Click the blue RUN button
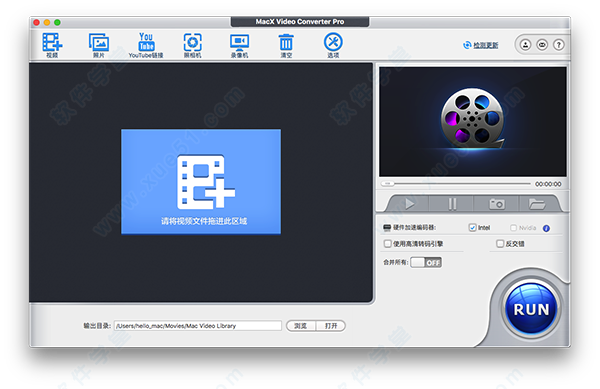Screen dimensions: 600x389 pyautogui.click(x=531, y=309)
